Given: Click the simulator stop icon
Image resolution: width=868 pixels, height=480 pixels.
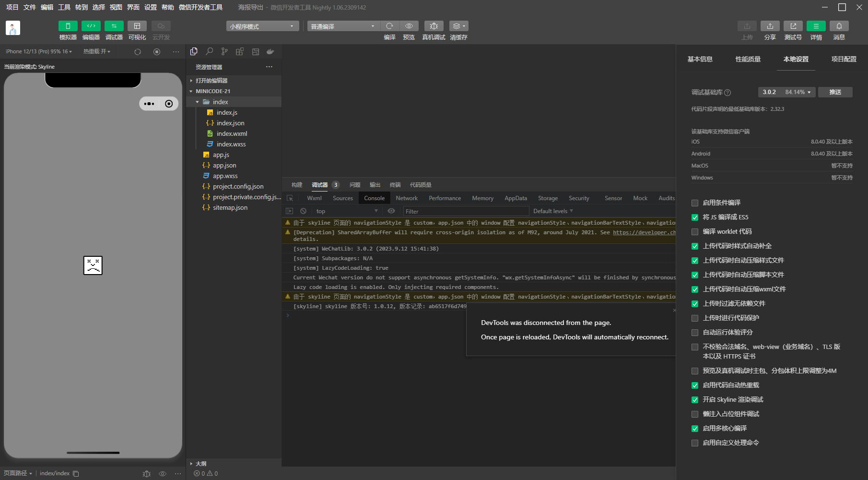Looking at the screenshot, I should point(157,51).
